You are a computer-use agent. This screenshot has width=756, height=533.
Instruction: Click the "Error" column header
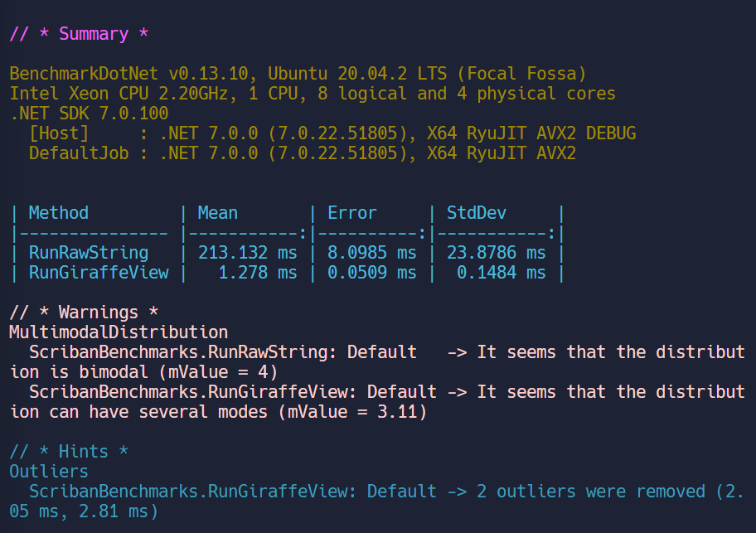point(352,213)
